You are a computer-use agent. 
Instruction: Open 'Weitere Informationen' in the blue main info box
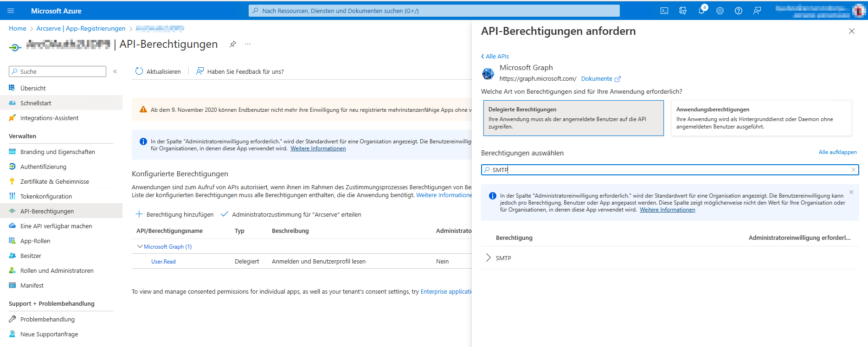coord(318,148)
